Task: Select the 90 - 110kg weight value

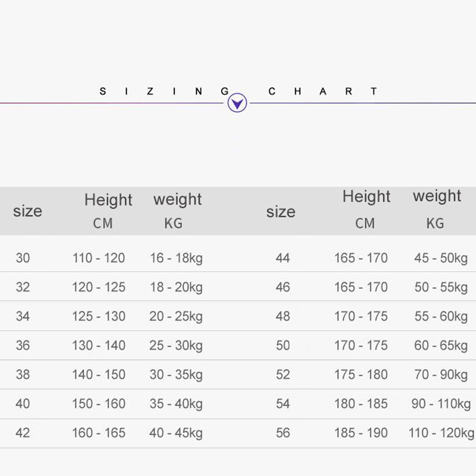Action: click(x=441, y=404)
